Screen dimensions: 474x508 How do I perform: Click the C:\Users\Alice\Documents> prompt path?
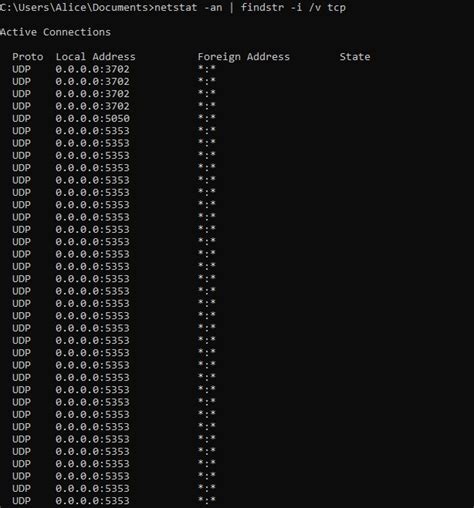point(77,7)
